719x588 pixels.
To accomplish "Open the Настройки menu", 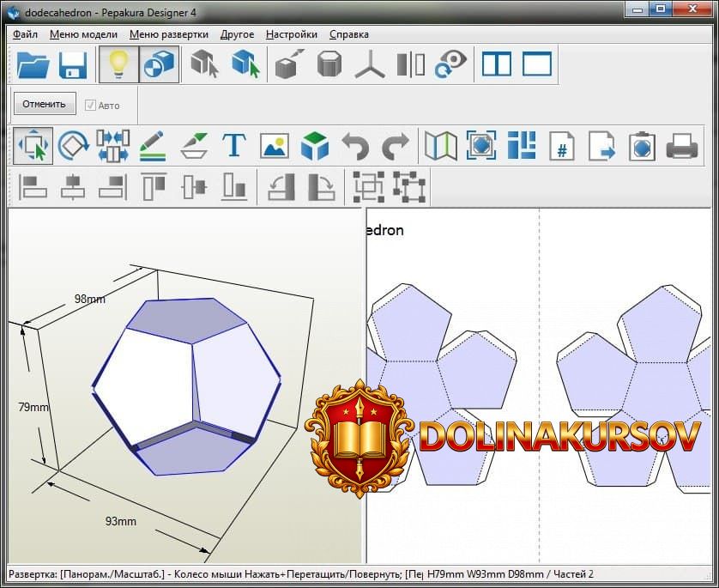I will click(x=291, y=34).
